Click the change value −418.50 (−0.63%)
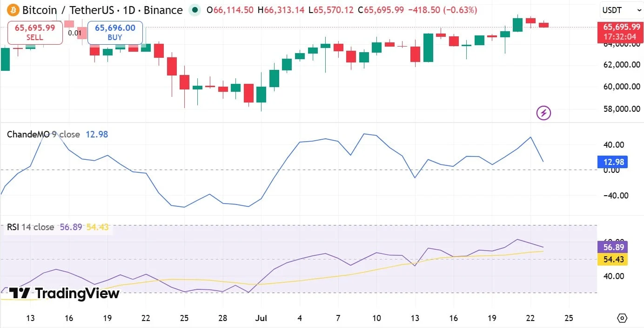The height and width of the screenshot is (328, 644). coord(443,10)
